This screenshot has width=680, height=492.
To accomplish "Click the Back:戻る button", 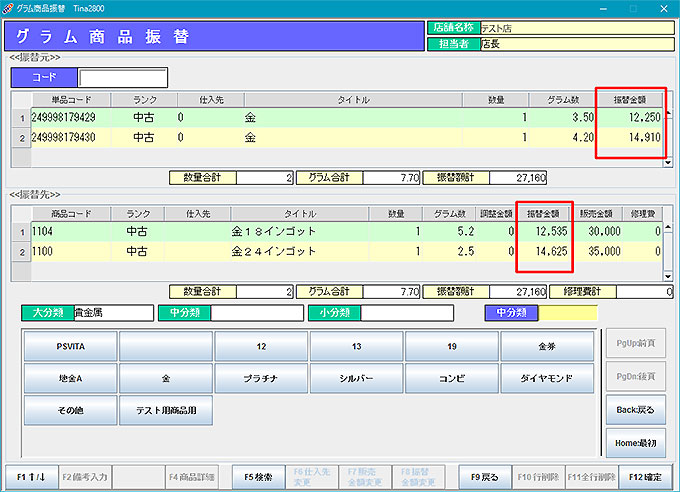I will tap(635, 410).
